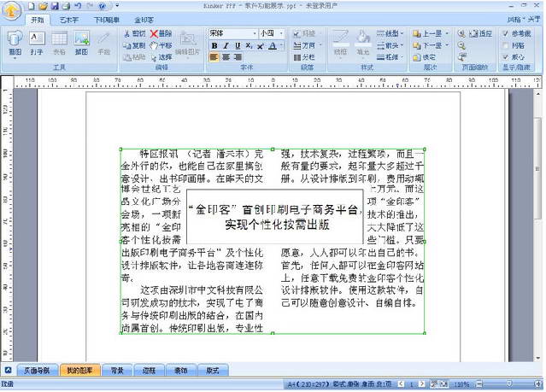This screenshot has width=546, height=392.
Task: Go to next page in status bar
Action: tap(422, 384)
